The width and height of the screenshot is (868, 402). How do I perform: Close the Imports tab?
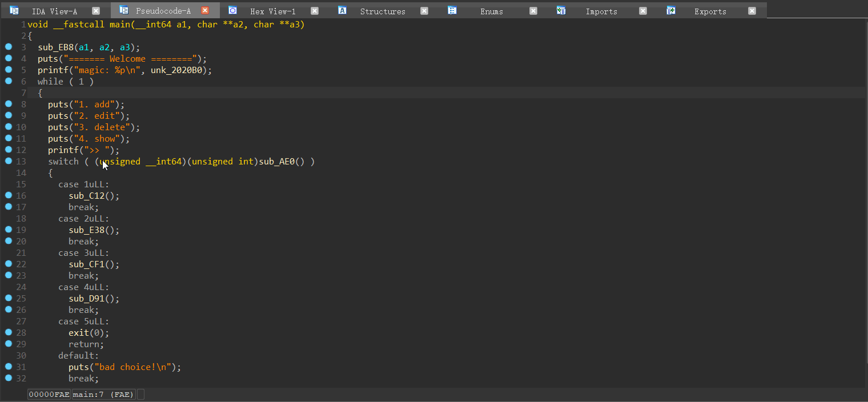[x=643, y=11]
